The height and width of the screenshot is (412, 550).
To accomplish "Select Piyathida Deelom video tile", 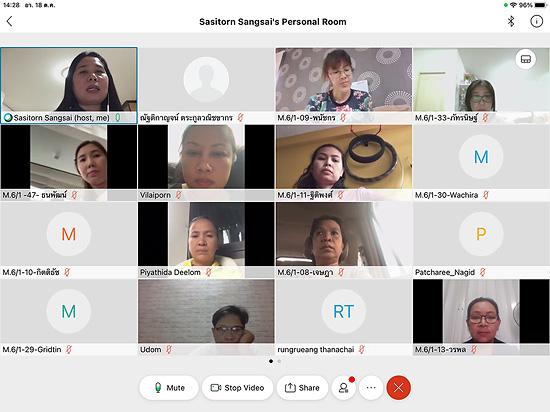I will click(x=206, y=240).
